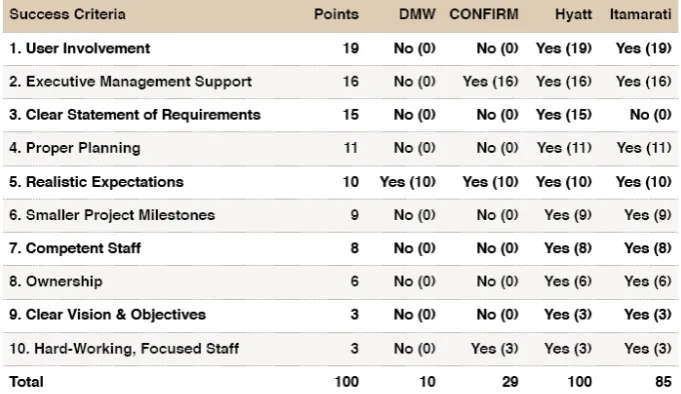The image size is (681, 394).
Task: Click the CONFIRM column header
Action: pyautogui.click(x=484, y=14)
